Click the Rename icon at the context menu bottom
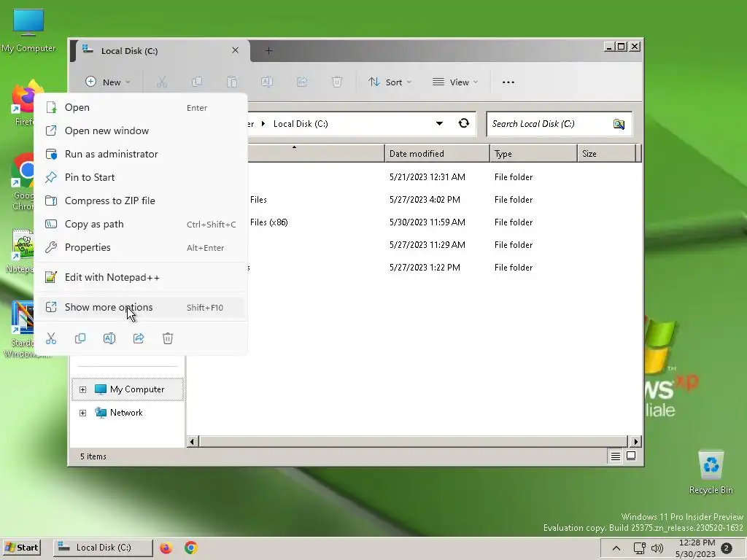 pyautogui.click(x=109, y=338)
